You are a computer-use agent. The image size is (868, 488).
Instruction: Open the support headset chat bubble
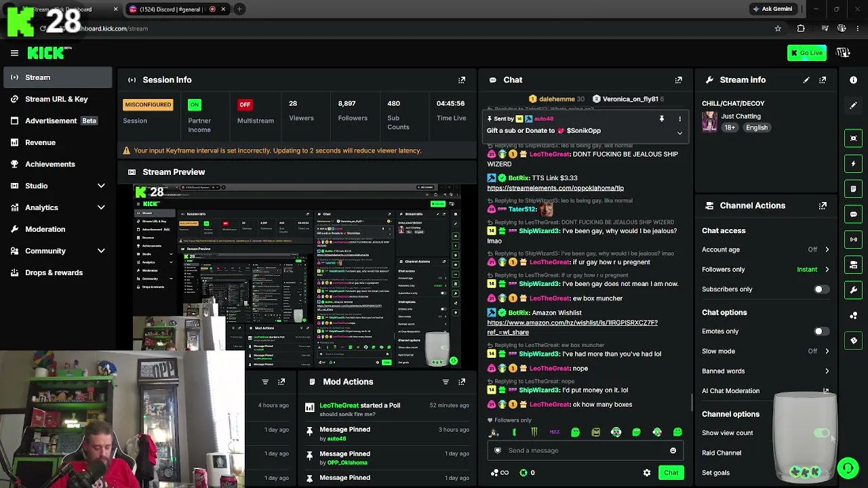(x=848, y=468)
